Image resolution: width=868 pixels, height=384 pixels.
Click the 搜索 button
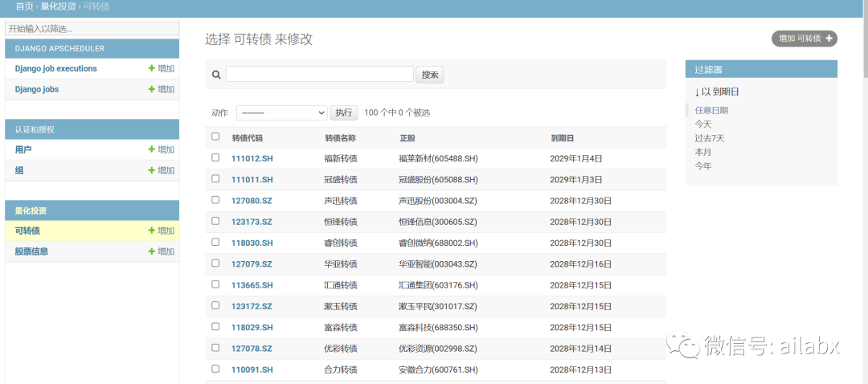click(429, 75)
